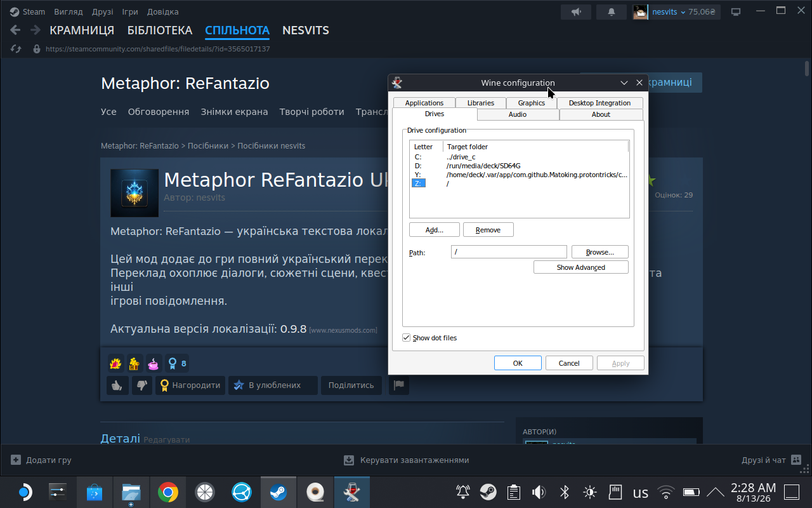Screen dimensions: 812x508
Task: Click the nesvits profile avatar
Action: [640, 12]
